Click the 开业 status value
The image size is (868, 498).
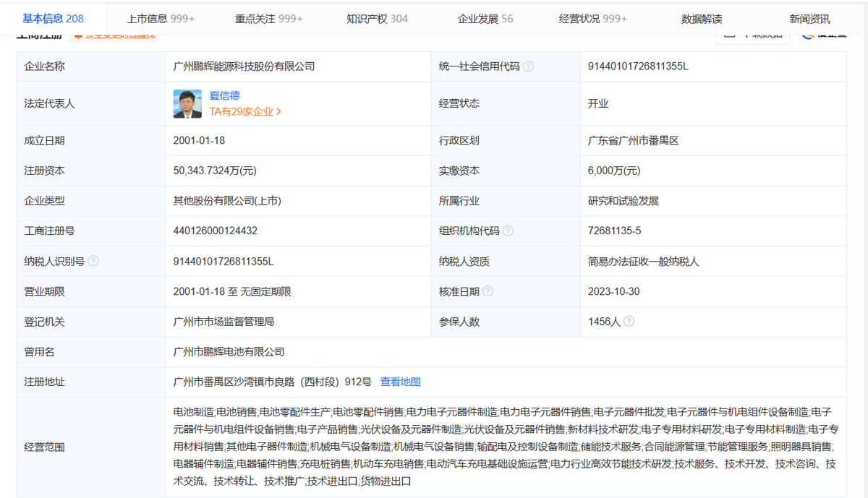(598, 103)
